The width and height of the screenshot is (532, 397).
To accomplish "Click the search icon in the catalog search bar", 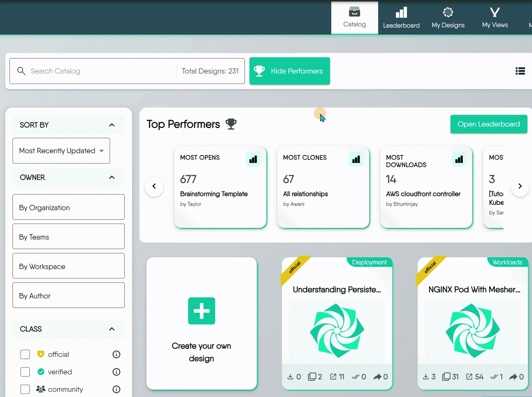I will pos(21,71).
